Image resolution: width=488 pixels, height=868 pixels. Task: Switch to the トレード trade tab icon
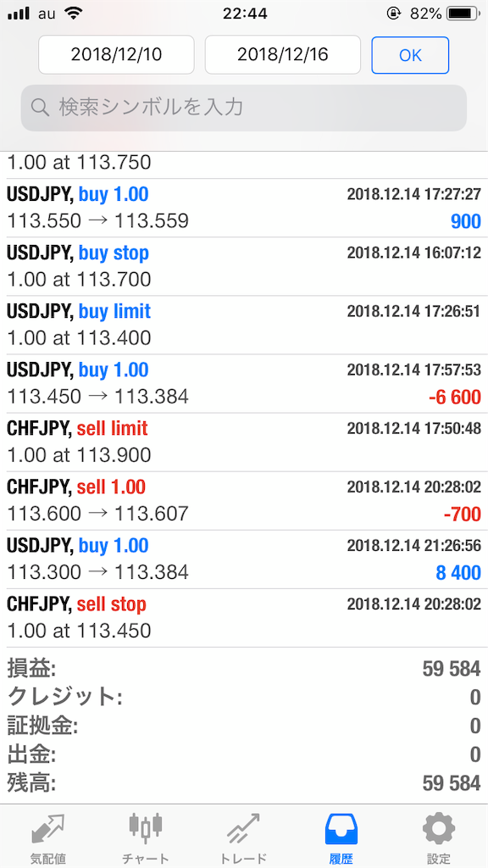coord(243,828)
